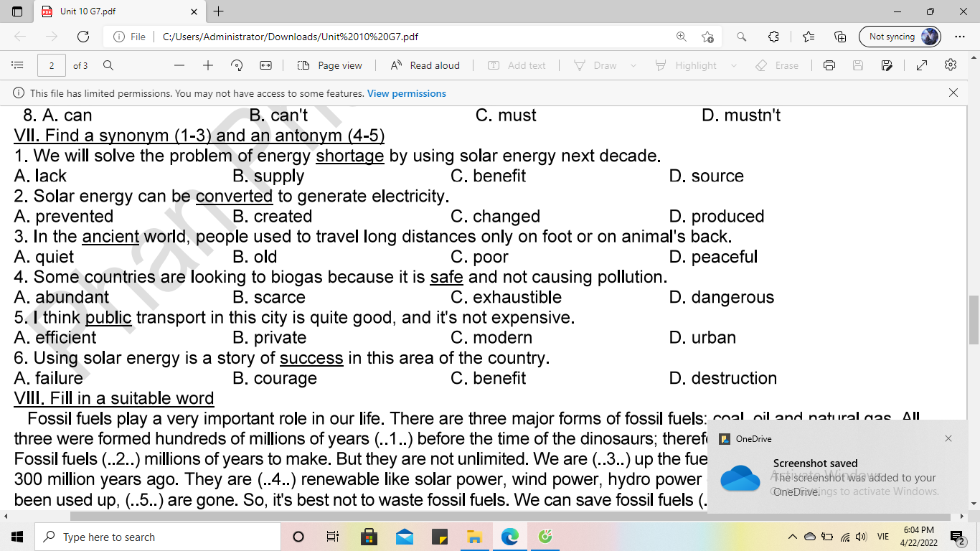The width and height of the screenshot is (980, 551).
Task: Enter full screen mode
Action: [x=922, y=65]
